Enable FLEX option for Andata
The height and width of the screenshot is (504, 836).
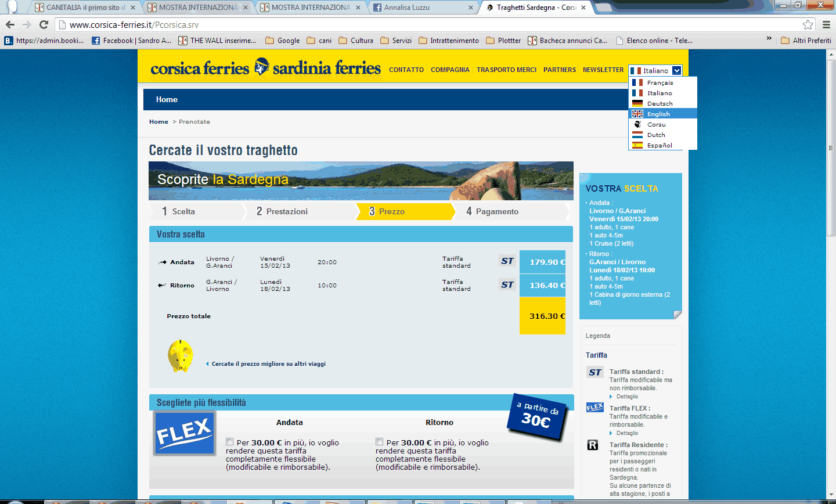[x=230, y=442]
